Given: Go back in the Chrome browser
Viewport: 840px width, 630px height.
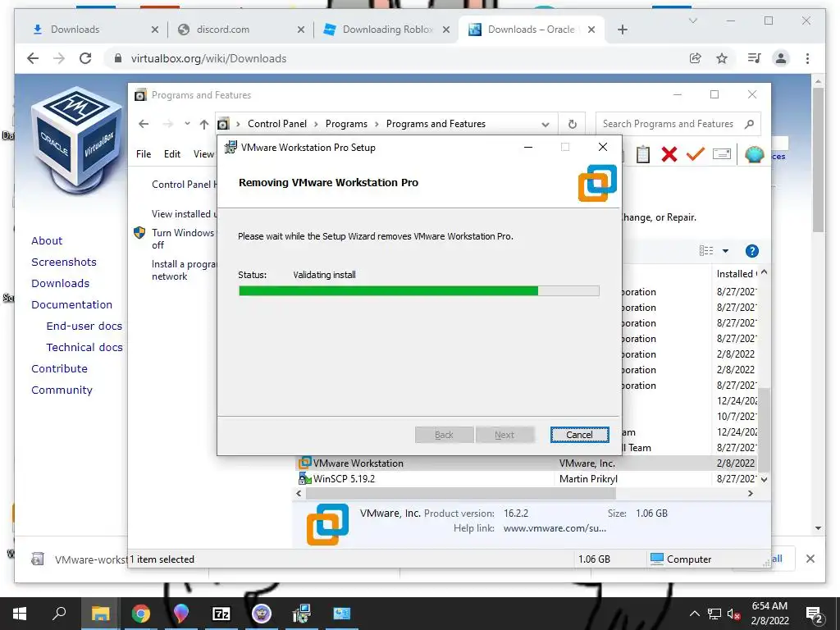Looking at the screenshot, I should 33,58.
